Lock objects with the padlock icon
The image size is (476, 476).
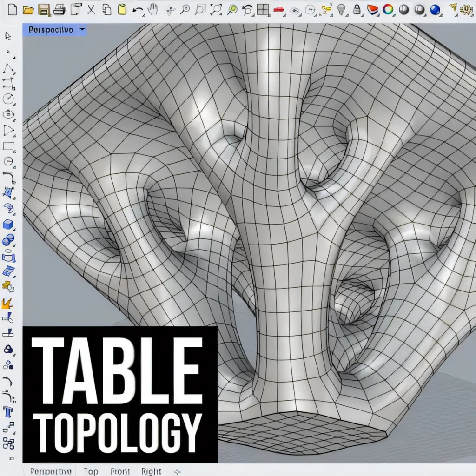point(357,9)
